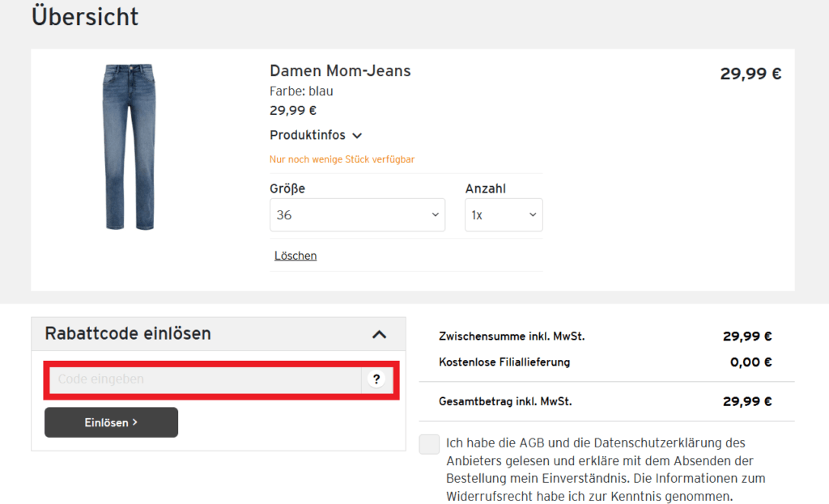
Task: Click the bold product price at top right
Action: [750, 74]
